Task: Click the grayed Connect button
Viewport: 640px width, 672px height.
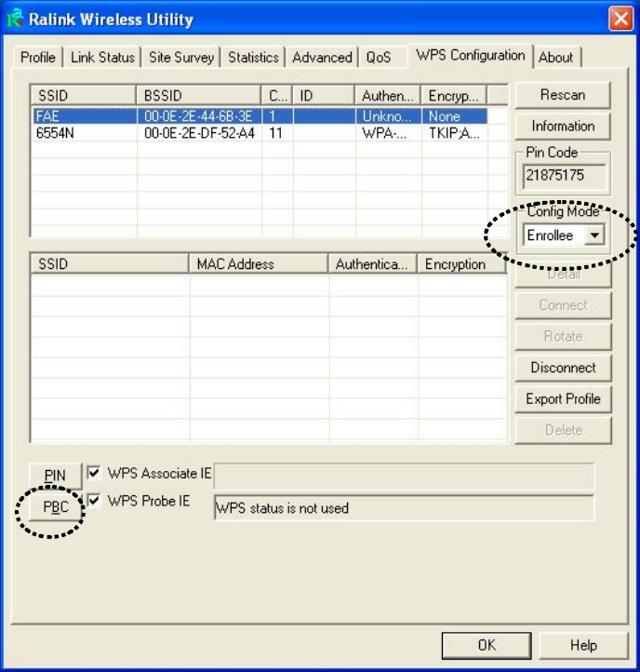Action: coord(563,305)
